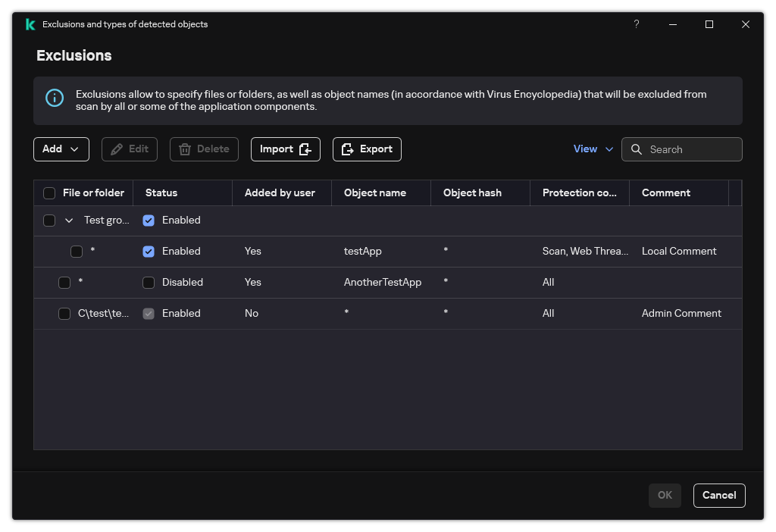
Task: Click the Kaspersky logo icon in title bar
Action: (x=30, y=24)
